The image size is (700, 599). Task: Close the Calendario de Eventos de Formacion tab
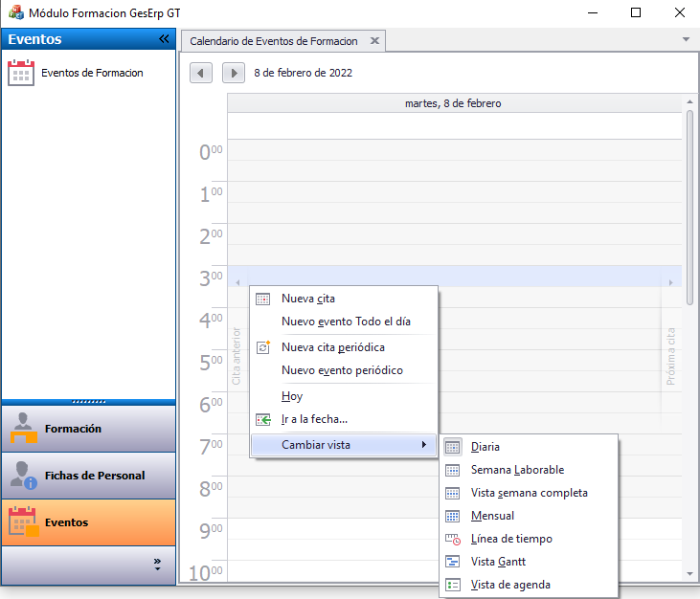pos(375,40)
